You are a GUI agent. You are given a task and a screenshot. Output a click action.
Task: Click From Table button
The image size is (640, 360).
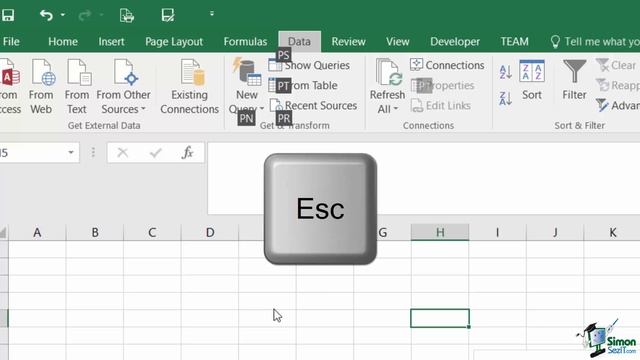[303, 85]
